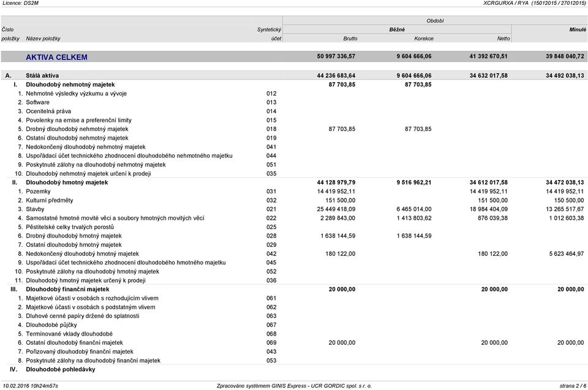This screenshot has height=390, width=588.
Task: Click the Stavby Minulé value 13 265 517,67
Action: (565, 209)
